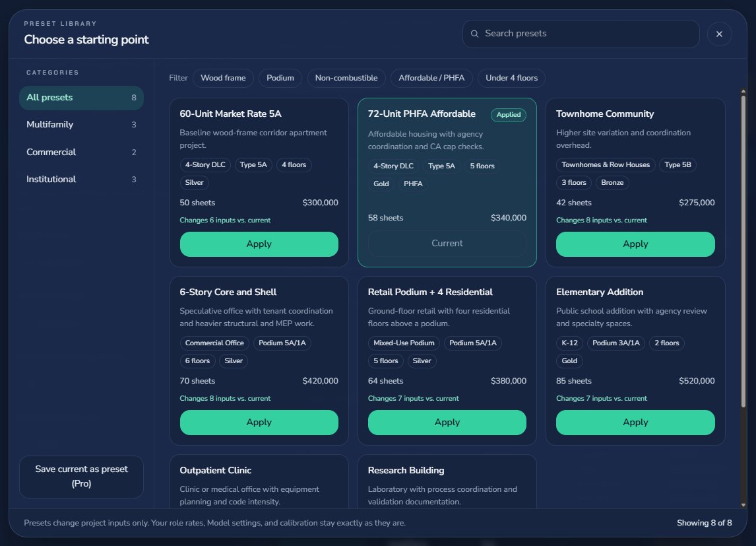The image size is (756, 546).
Task: Click the Townhome Community card title
Action: (x=605, y=114)
